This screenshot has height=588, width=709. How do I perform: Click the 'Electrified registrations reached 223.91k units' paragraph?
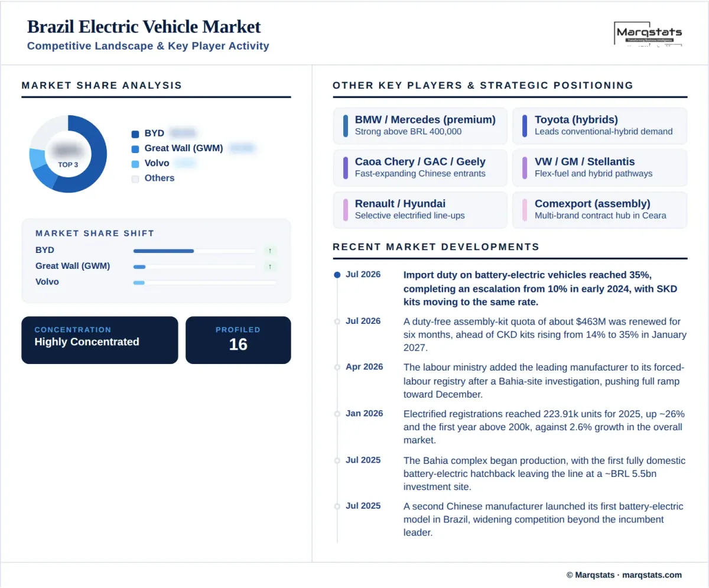coord(544,427)
